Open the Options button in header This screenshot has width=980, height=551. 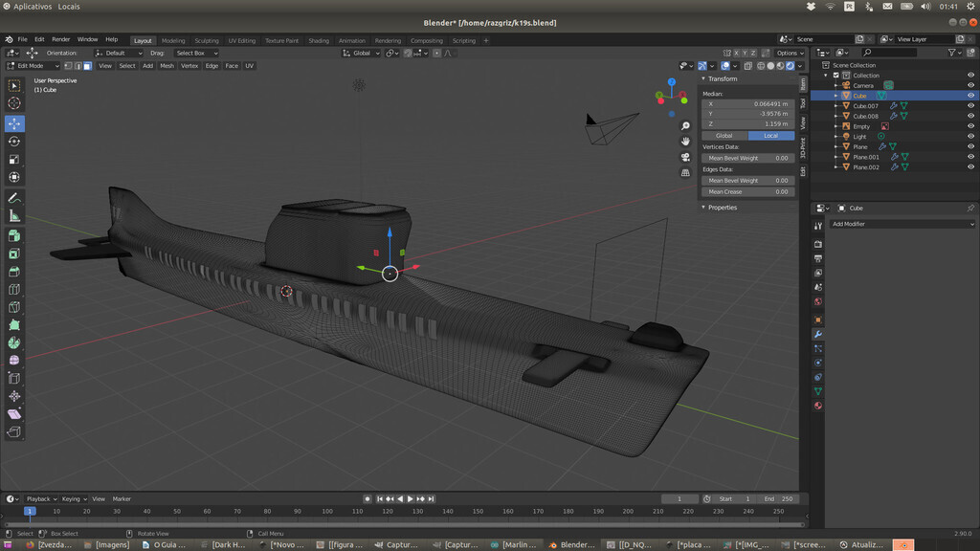click(x=790, y=54)
